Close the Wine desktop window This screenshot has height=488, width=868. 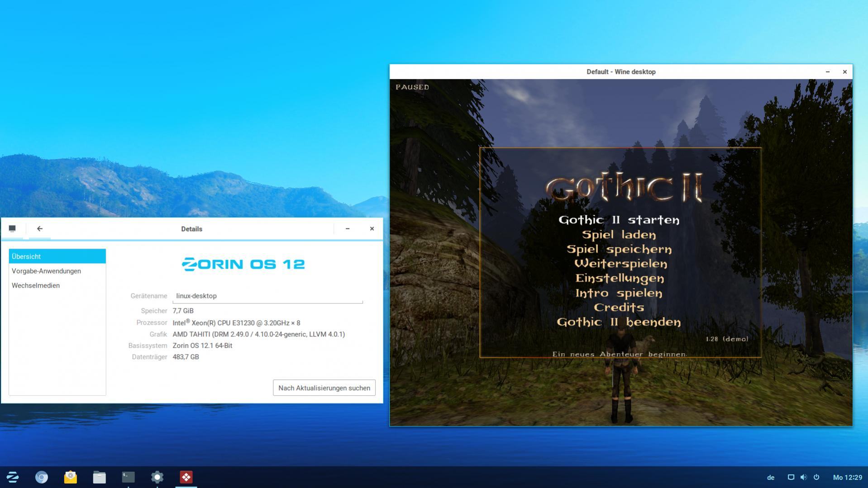(844, 72)
